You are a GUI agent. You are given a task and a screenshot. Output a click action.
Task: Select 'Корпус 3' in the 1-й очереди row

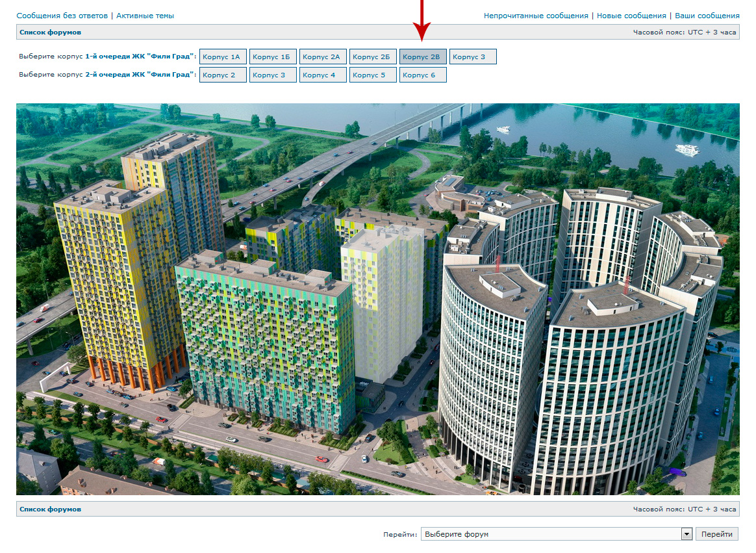point(473,57)
